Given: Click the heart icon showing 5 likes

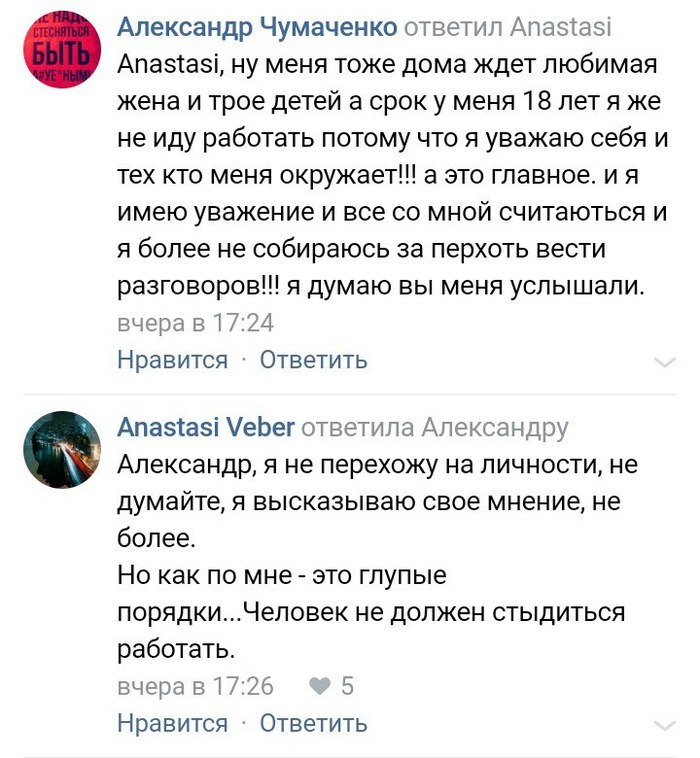Looking at the screenshot, I should click(319, 687).
